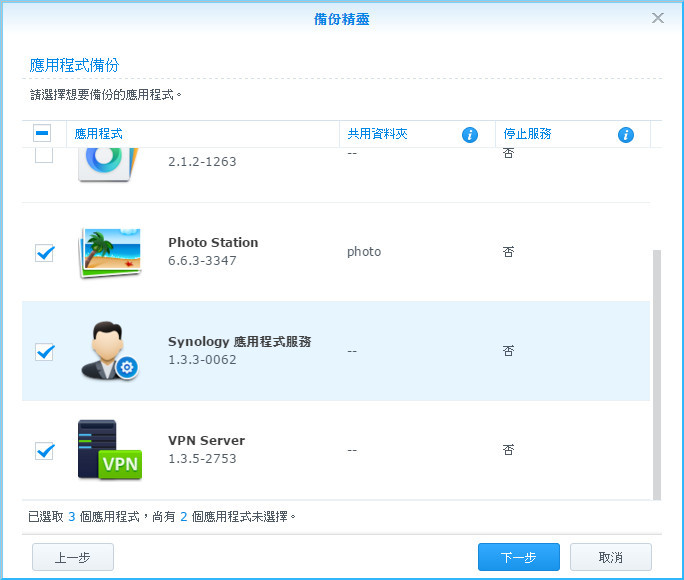This screenshot has width=684, height=580.
Task: Click 下一步 to proceed
Action: [x=518, y=557]
